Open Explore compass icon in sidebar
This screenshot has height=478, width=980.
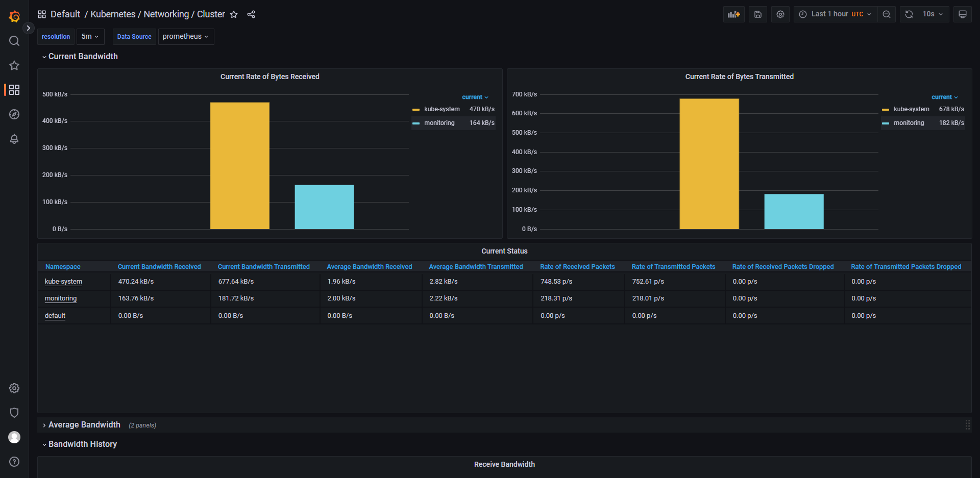[x=14, y=114]
